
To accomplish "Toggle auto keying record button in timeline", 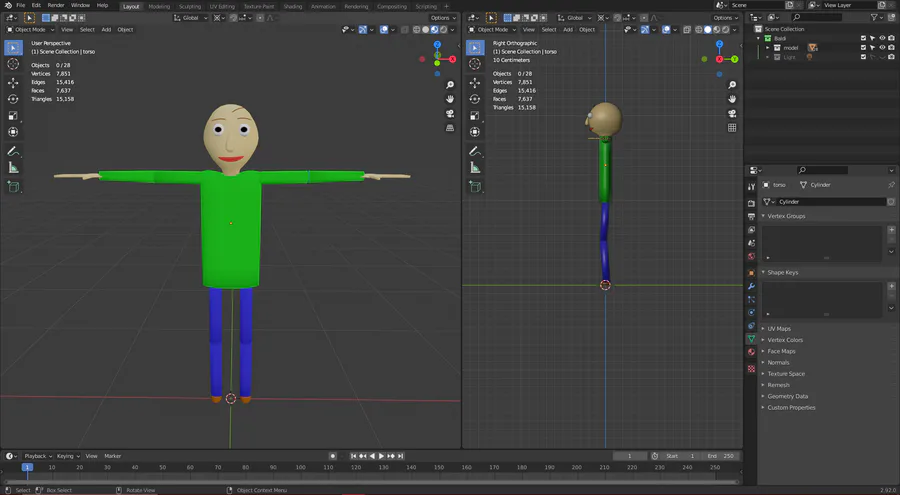I will pyautogui.click(x=332, y=456).
